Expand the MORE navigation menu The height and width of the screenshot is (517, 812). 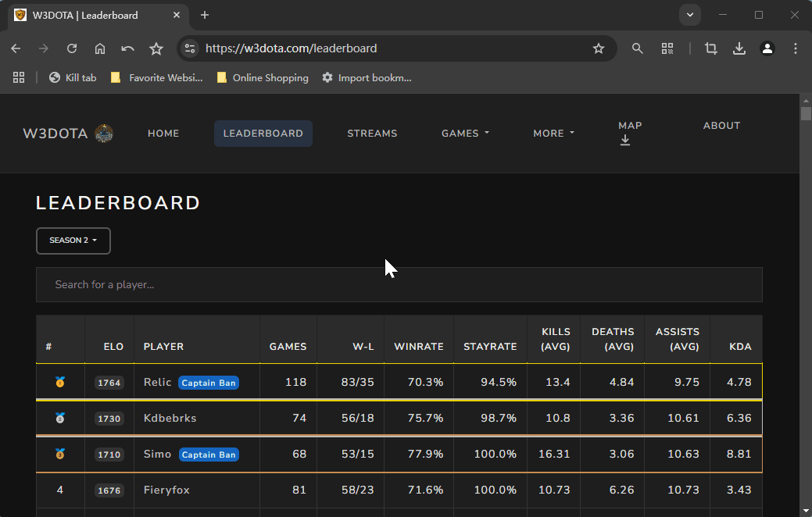[553, 134]
